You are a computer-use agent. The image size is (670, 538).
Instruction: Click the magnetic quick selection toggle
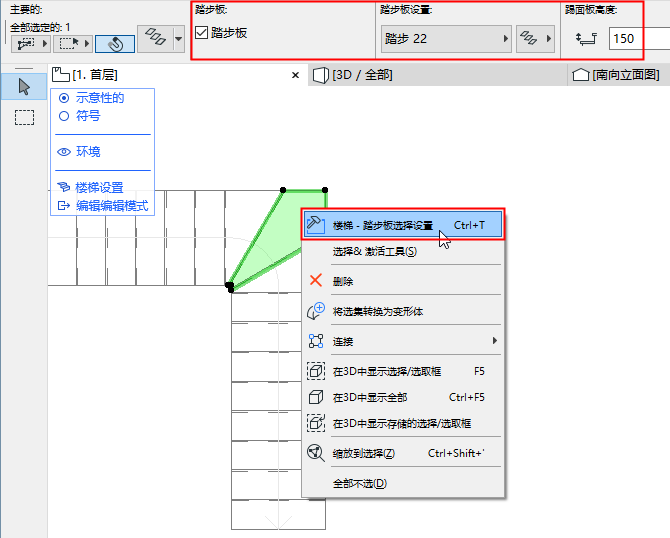coord(115,44)
